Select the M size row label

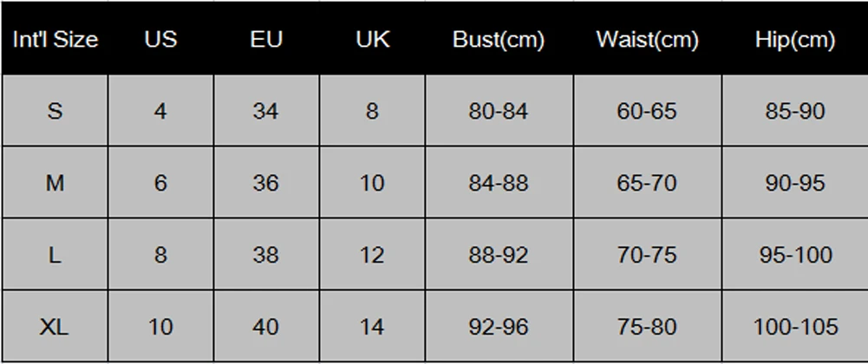pos(55,183)
